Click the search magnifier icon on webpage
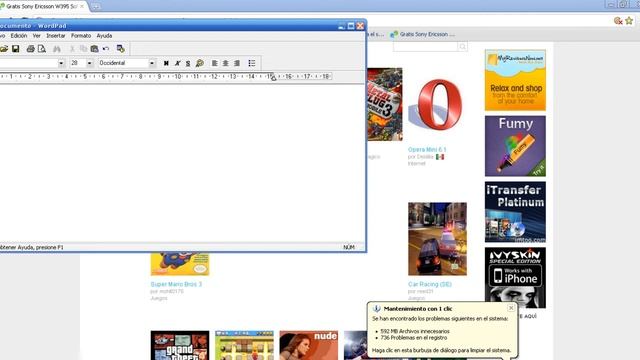640x360 pixels. tap(462, 47)
